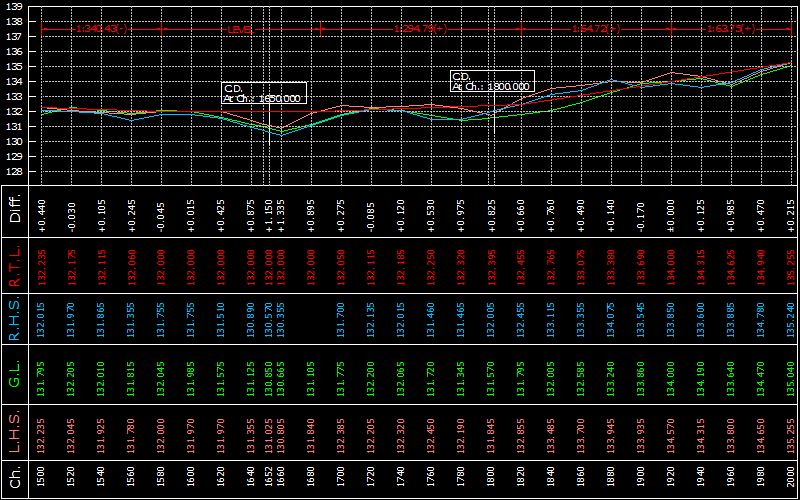Select G.L. value 135.040
This screenshot has height=500, width=800.
click(791, 379)
